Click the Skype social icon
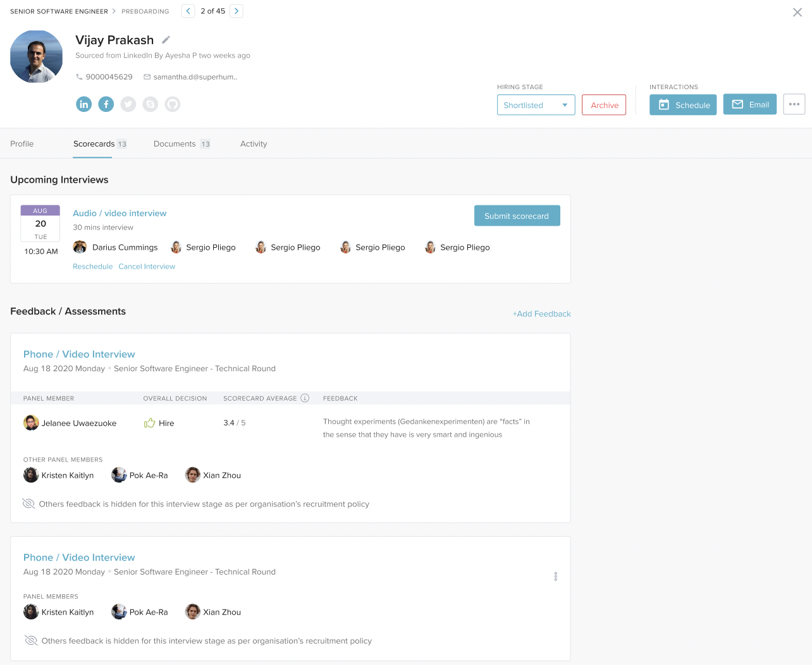 click(151, 104)
